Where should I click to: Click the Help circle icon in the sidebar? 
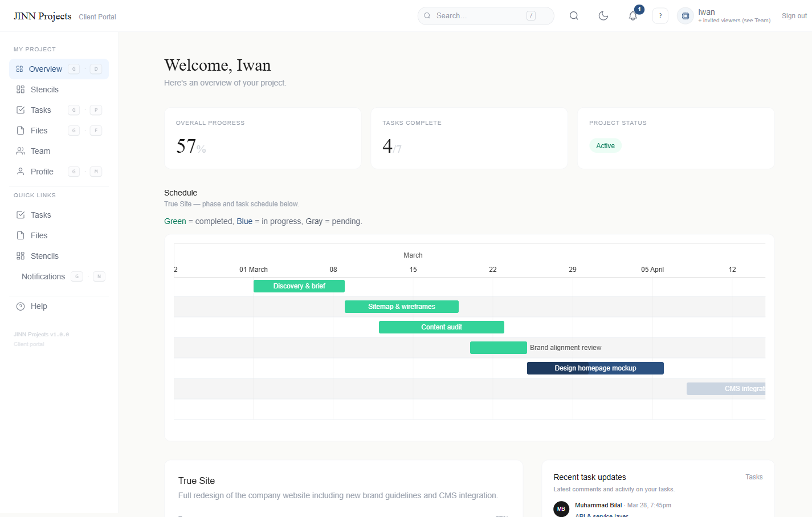click(x=21, y=306)
